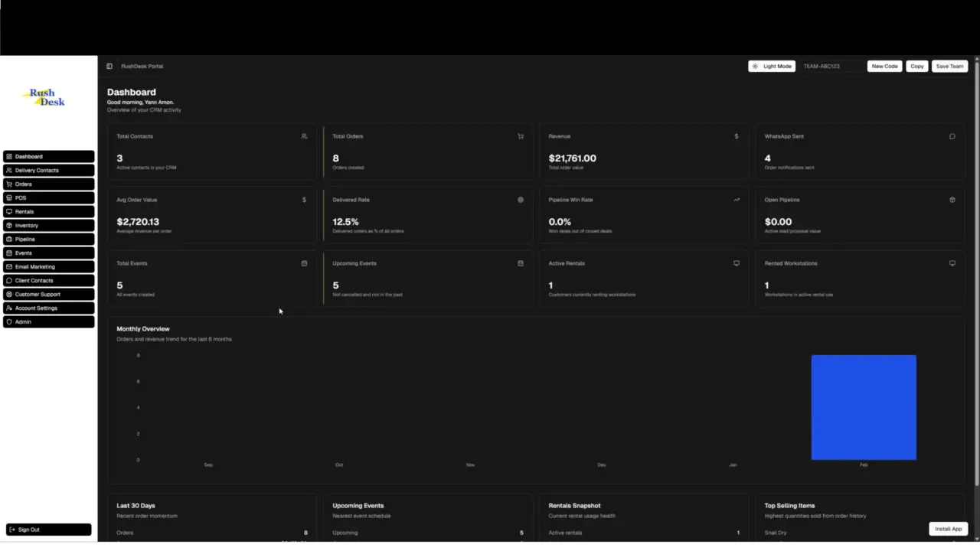The image size is (980, 551).
Task: Click the dollar icon on the Revenue card
Action: click(737, 136)
